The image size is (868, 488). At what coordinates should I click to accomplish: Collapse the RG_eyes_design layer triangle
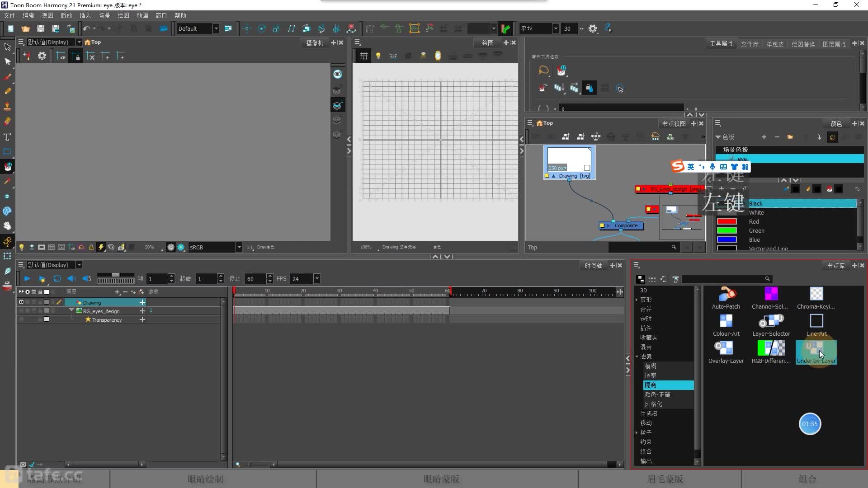click(x=71, y=310)
